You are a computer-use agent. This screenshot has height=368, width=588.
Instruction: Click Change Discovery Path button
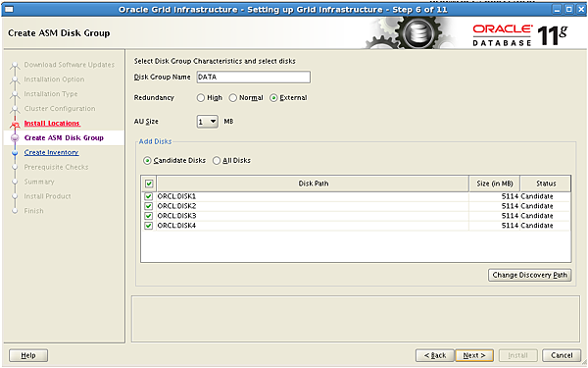[529, 275]
